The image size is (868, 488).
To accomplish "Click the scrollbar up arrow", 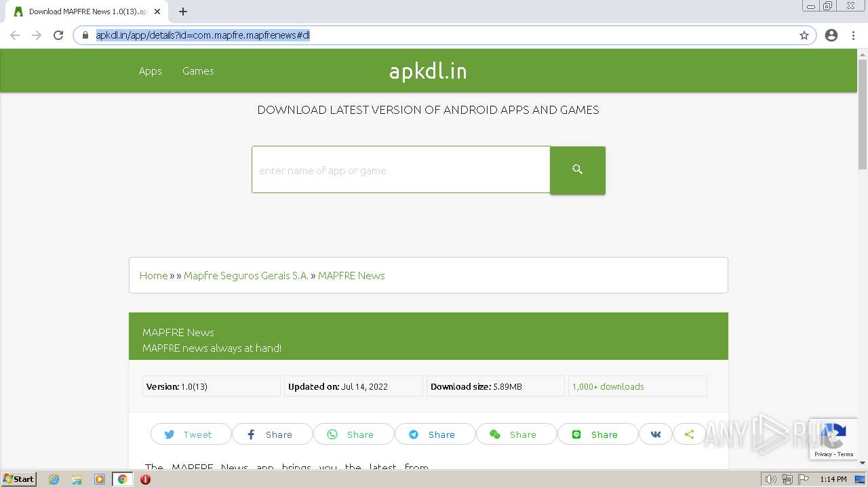I will [863, 54].
